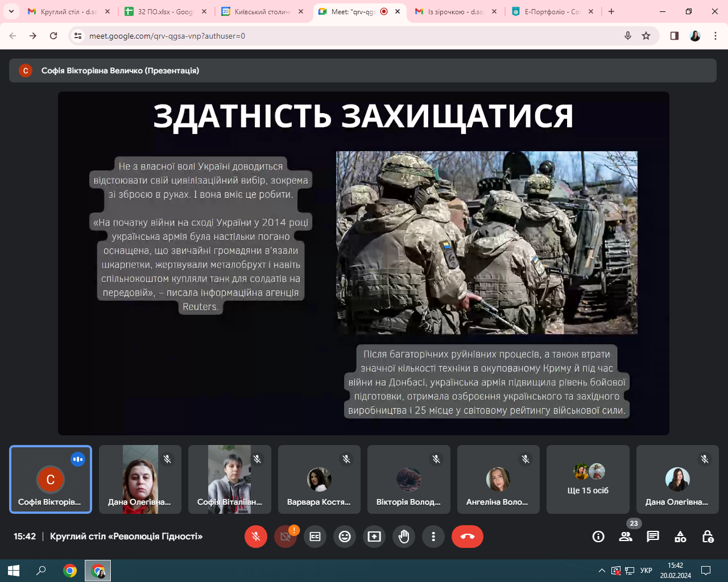
Task: Expand the 'Ще 15 осіб' tile
Action: click(x=588, y=480)
